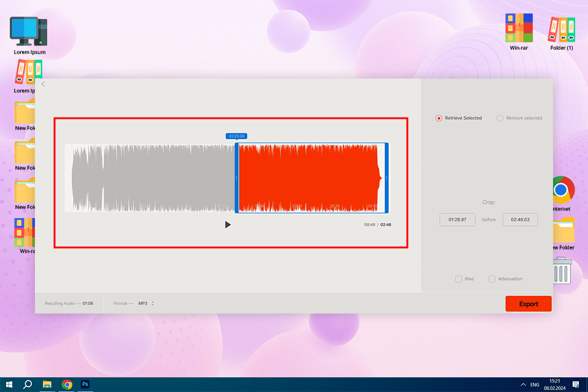Click the 02:46 total duration text

pyautogui.click(x=385, y=225)
